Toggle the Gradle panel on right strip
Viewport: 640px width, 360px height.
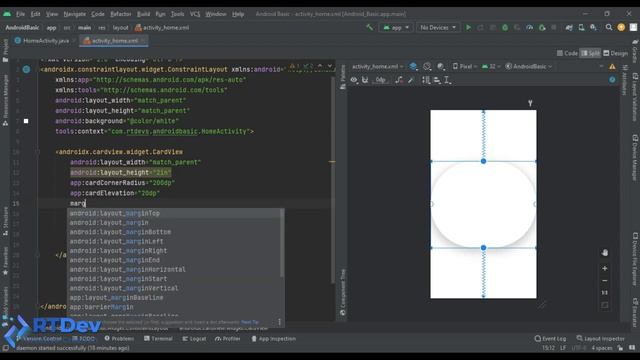coord(635,51)
